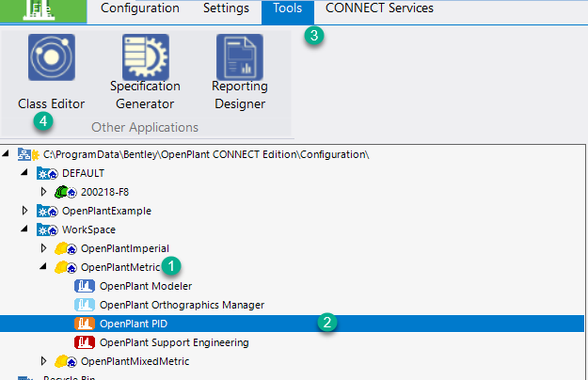Select the DEFAULT tree item
Screen dimensions: 588x380
(83, 173)
